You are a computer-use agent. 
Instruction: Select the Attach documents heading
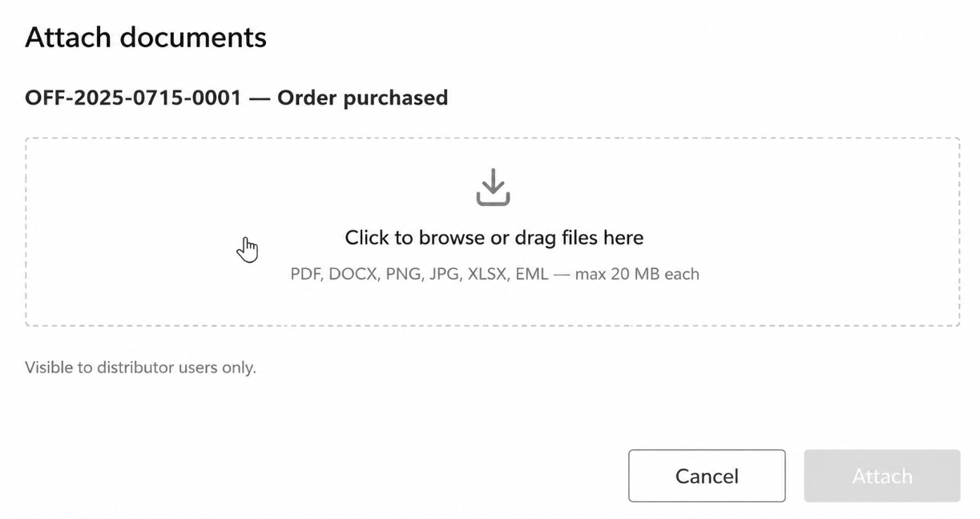146,37
